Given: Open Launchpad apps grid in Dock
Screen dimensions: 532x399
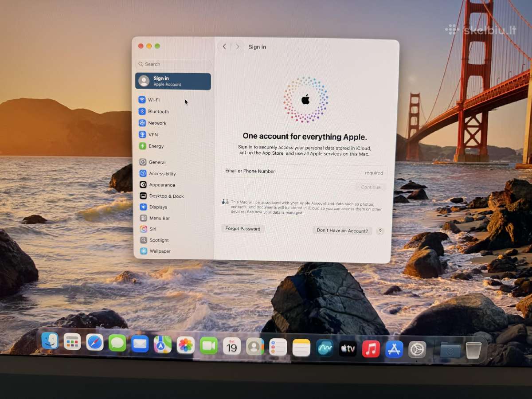Looking at the screenshot, I should [72, 342].
